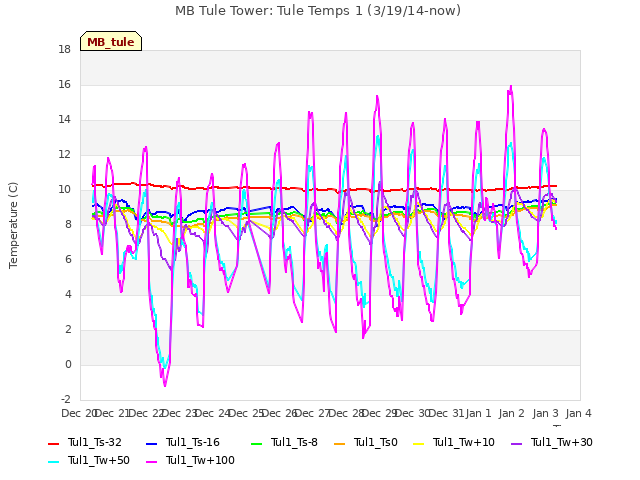The image size is (640, 480).
Task: Click the y-axis tick label 10
Action: click(x=64, y=190)
